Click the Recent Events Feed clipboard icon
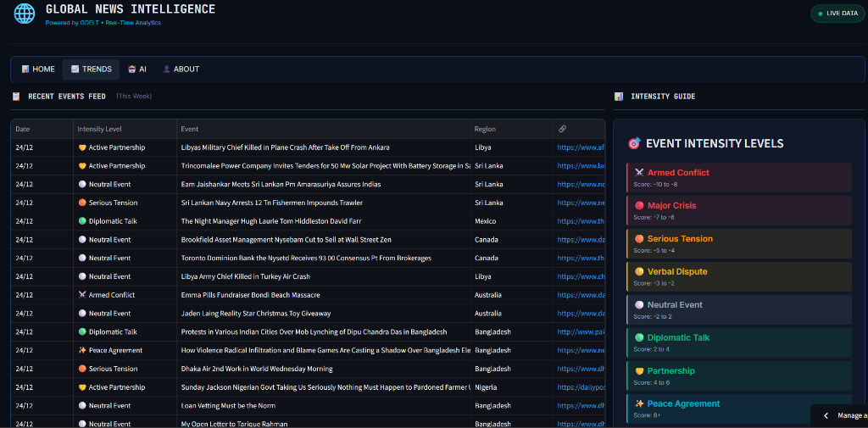 pyautogui.click(x=16, y=97)
